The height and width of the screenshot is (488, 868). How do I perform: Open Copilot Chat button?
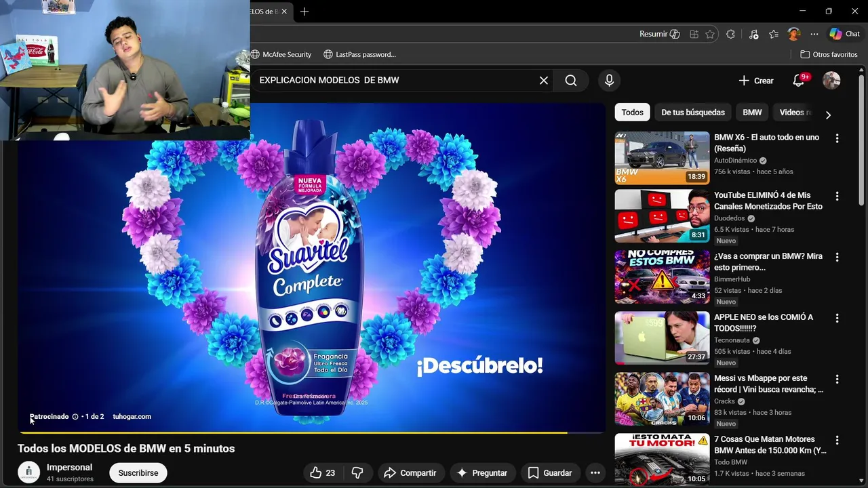(844, 34)
